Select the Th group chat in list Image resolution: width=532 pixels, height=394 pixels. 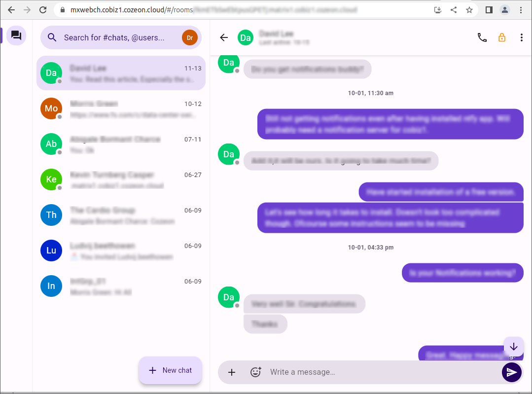(121, 215)
